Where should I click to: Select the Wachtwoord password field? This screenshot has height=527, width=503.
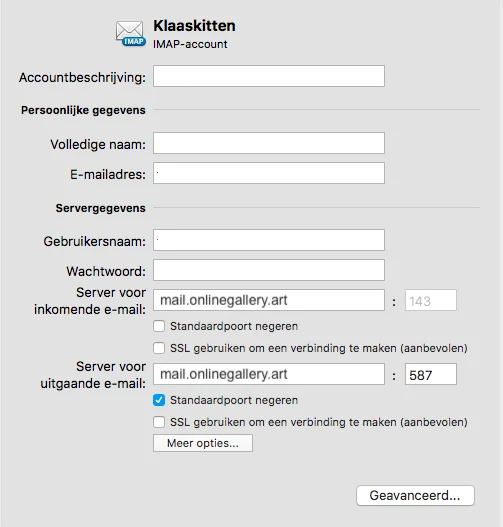click(269, 270)
